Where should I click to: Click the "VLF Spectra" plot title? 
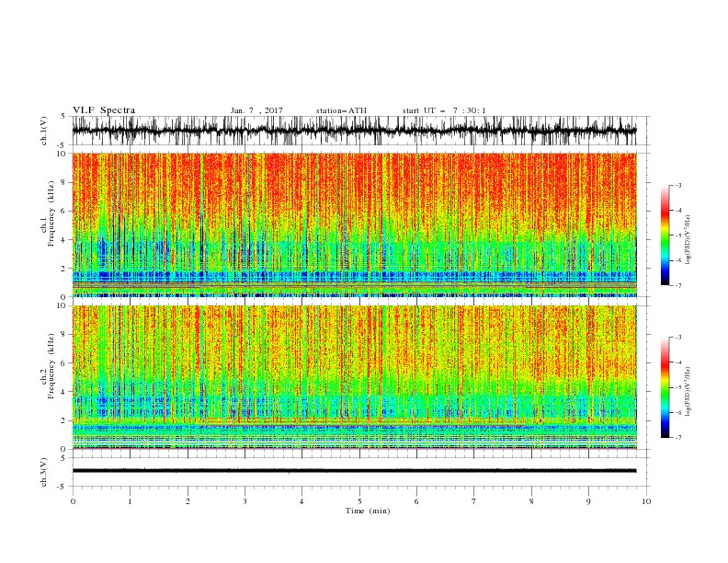(104, 110)
